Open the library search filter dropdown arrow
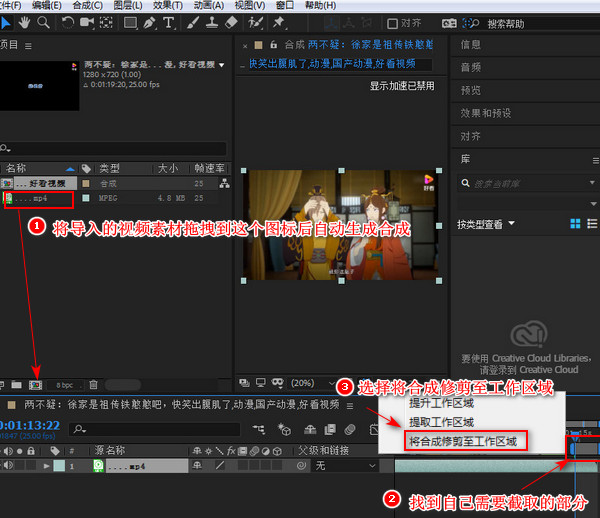The height and width of the screenshot is (518, 600). click(x=592, y=183)
